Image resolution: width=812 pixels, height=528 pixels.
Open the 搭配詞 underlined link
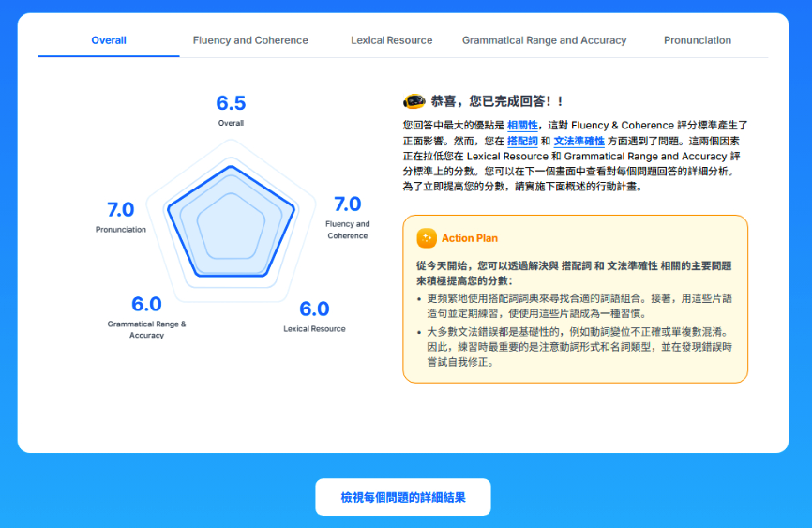pos(522,141)
